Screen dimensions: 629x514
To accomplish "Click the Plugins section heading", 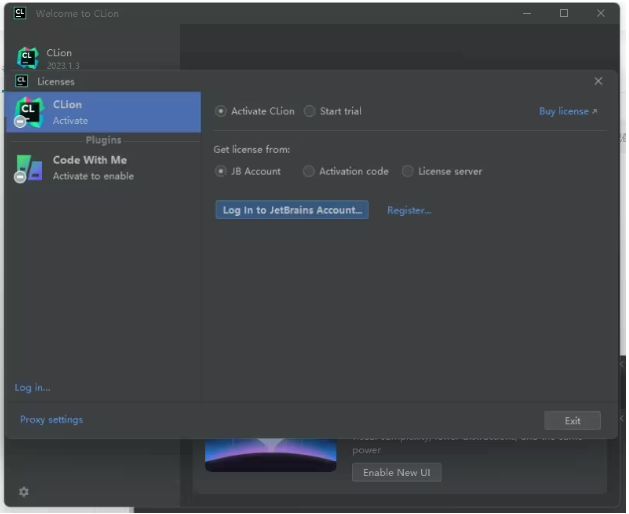I will (x=103, y=140).
